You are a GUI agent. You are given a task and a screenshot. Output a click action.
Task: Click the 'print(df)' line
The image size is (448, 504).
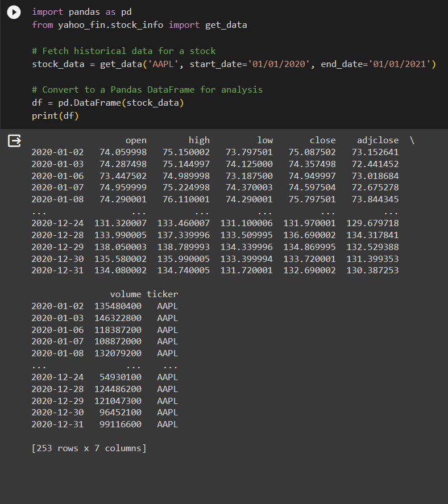click(x=55, y=116)
